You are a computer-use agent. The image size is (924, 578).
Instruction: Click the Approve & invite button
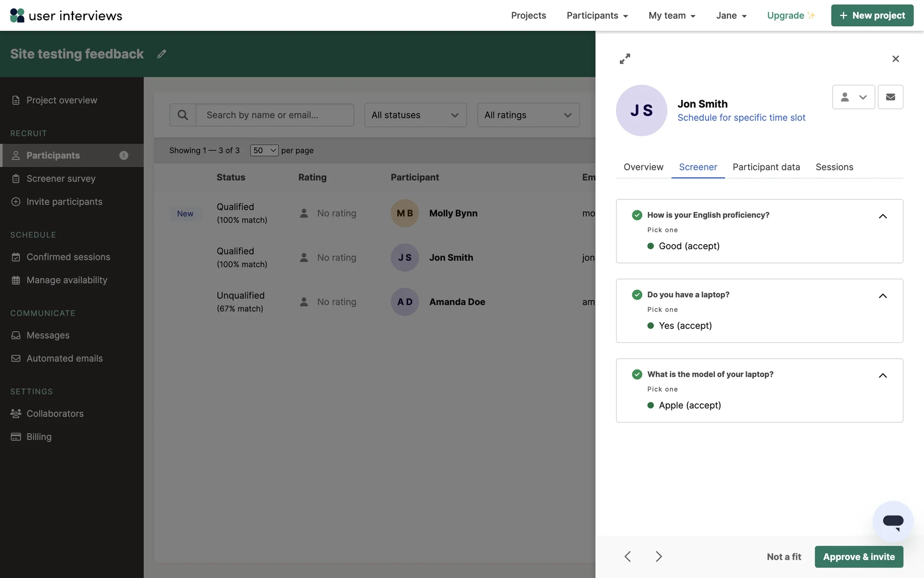859,557
